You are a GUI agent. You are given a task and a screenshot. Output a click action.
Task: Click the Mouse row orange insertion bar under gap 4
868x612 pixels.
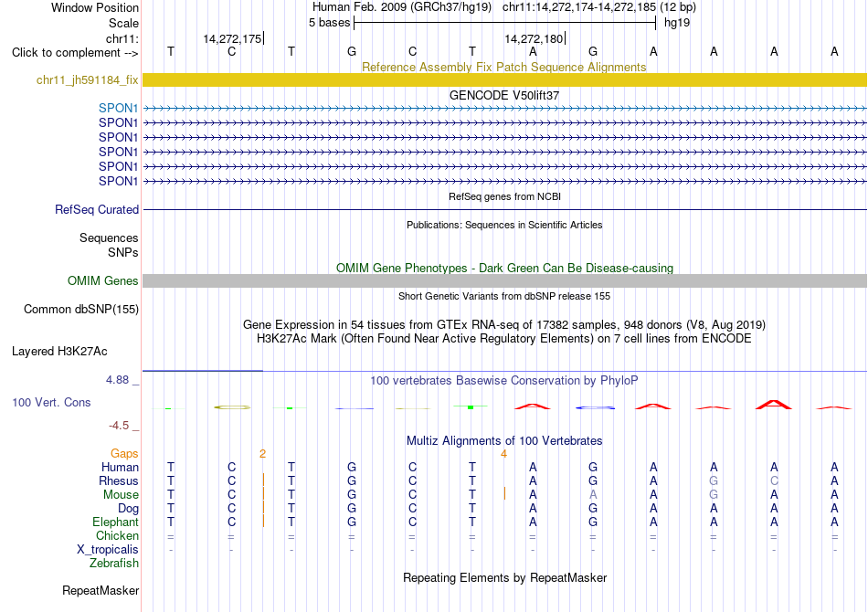tap(504, 493)
